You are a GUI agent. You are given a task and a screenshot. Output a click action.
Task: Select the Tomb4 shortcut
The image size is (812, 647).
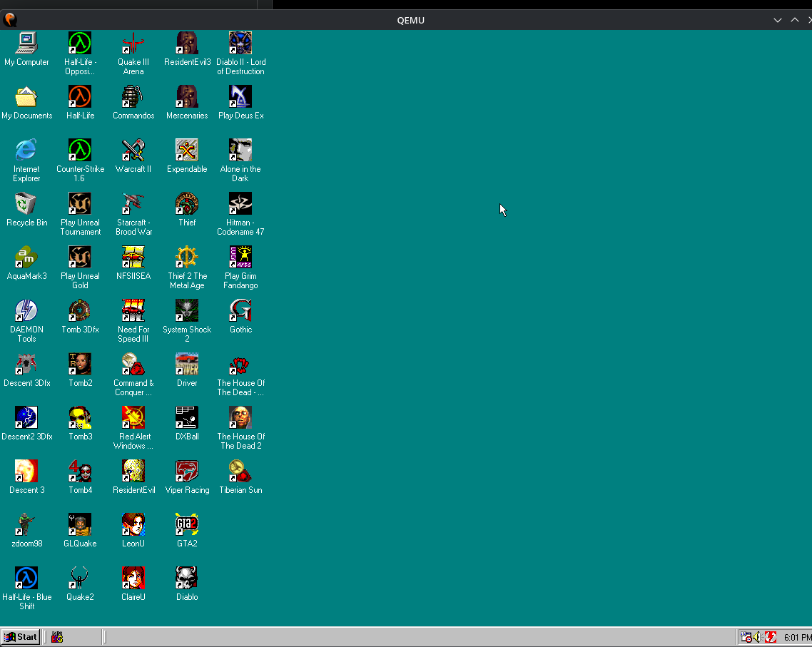point(80,471)
